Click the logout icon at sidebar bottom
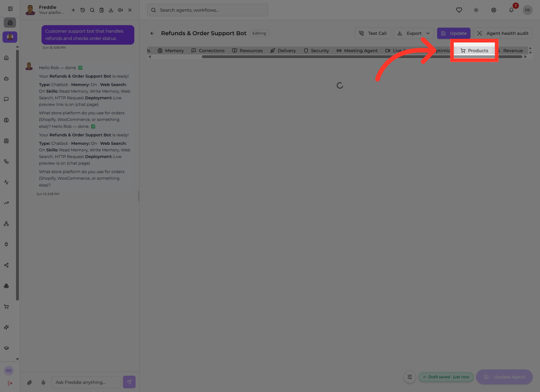This screenshot has height=392, width=540. point(10,383)
